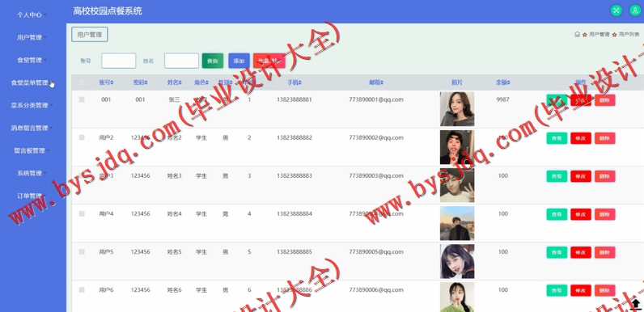Check the row for 用户3

[x=82, y=175]
